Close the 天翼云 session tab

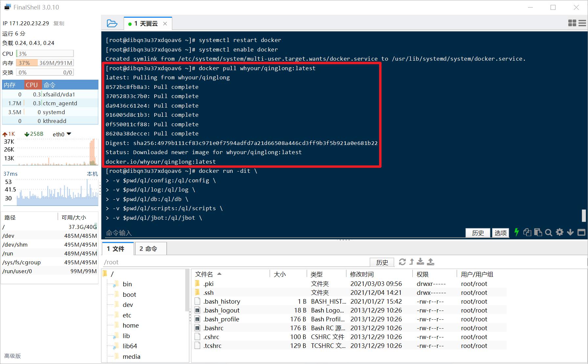tap(165, 24)
